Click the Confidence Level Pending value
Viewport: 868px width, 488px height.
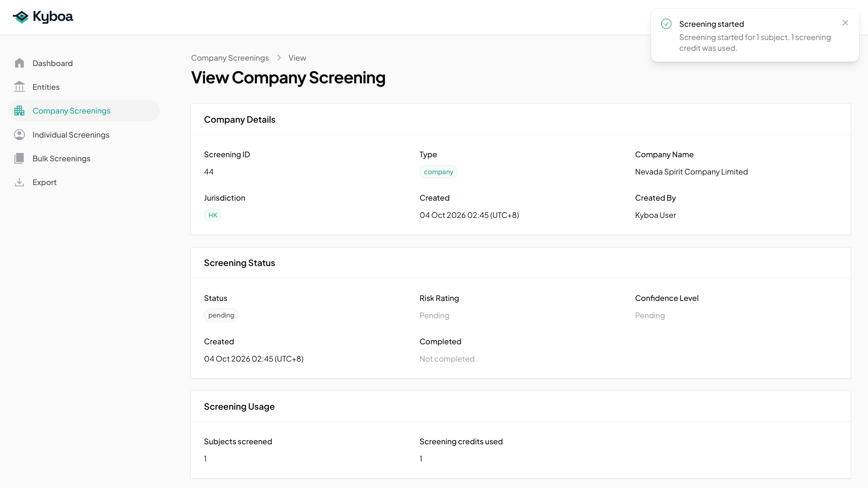coord(650,316)
